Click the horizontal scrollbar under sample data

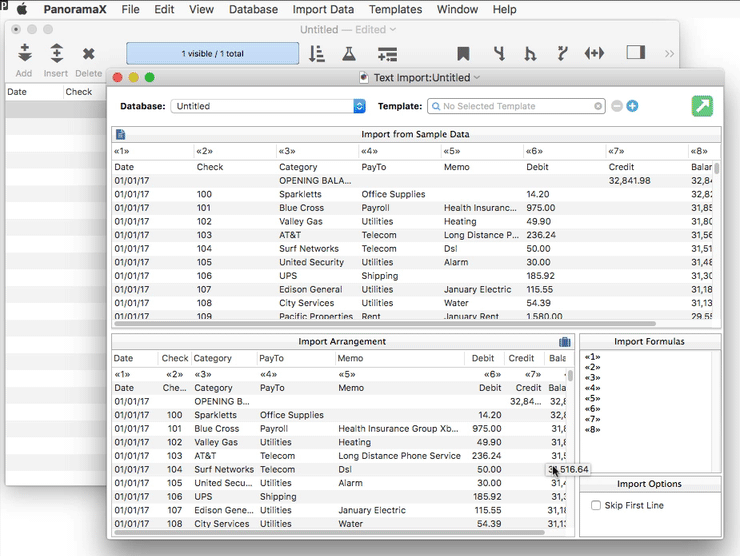(385, 324)
